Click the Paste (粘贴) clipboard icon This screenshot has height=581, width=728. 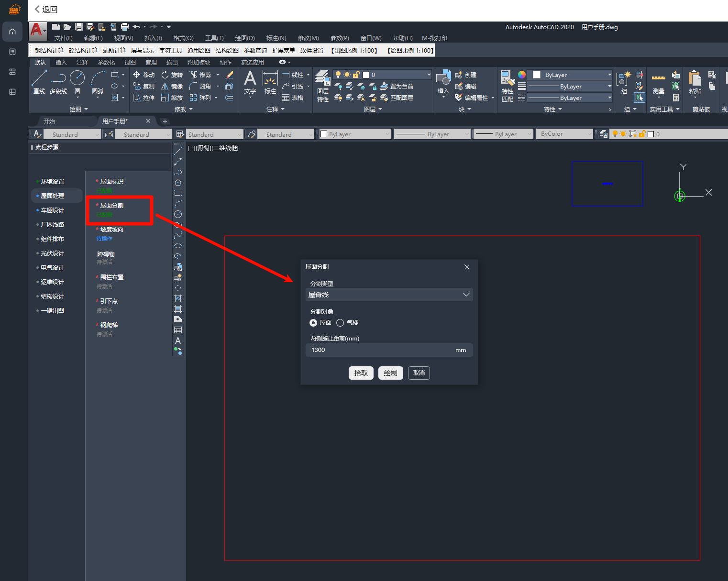coord(695,79)
